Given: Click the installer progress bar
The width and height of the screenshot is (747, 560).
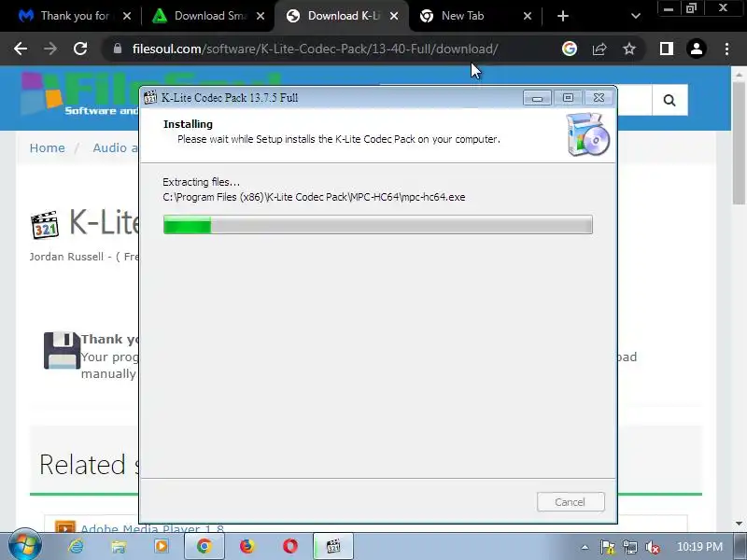Looking at the screenshot, I should (x=378, y=224).
